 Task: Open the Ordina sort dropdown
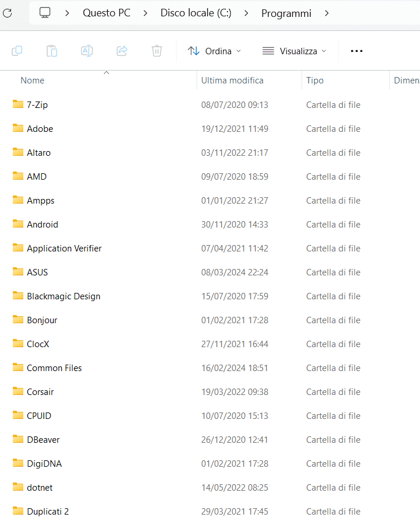click(214, 51)
